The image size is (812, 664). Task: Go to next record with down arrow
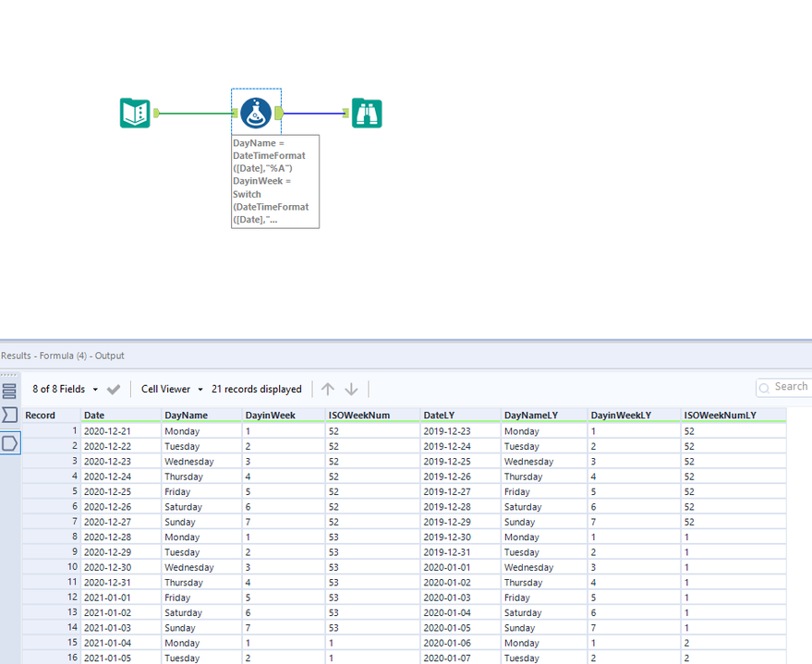[351, 389]
